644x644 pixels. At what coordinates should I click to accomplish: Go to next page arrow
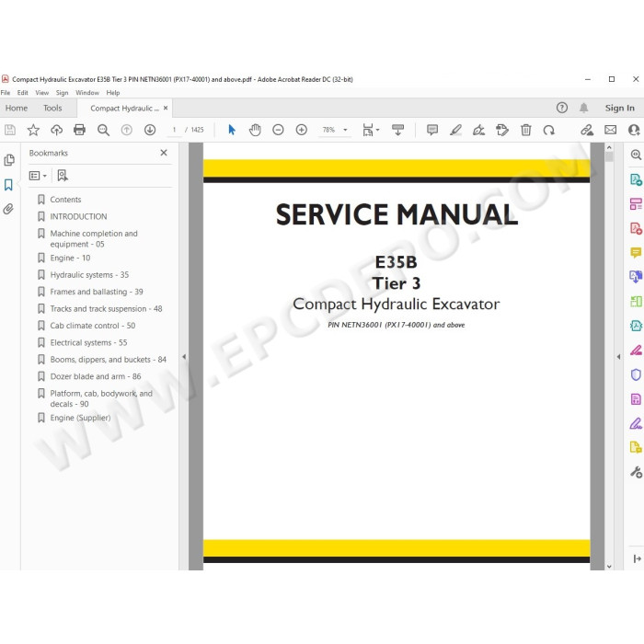(150, 131)
